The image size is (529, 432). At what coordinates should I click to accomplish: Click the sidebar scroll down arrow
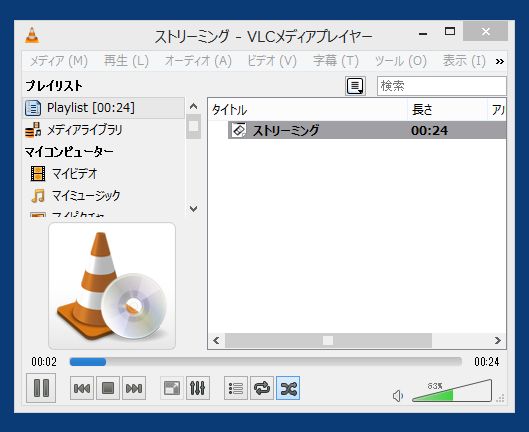pyautogui.click(x=193, y=209)
